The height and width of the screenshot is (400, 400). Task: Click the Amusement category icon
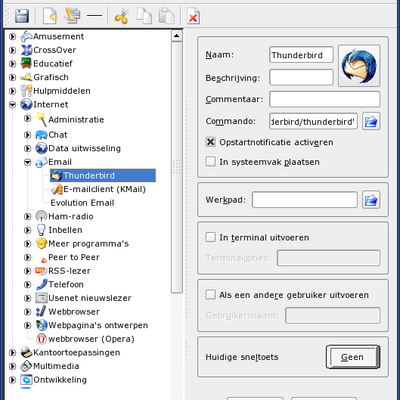tap(26, 36)
